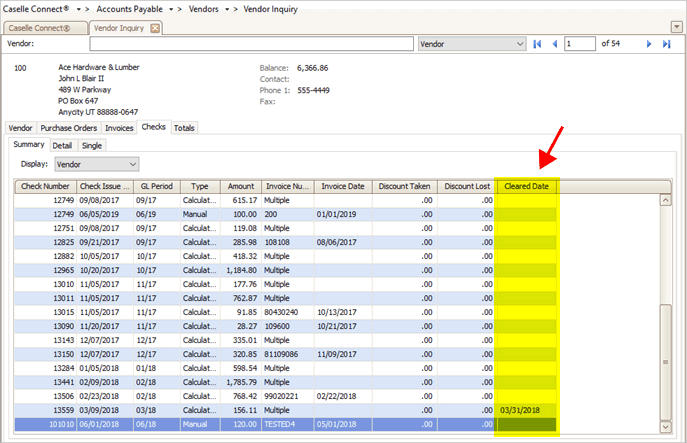Viewport: 687px width, 443px height.
Task: Click the vertical scrollbar thumb
Action: (x=666, y=362)
